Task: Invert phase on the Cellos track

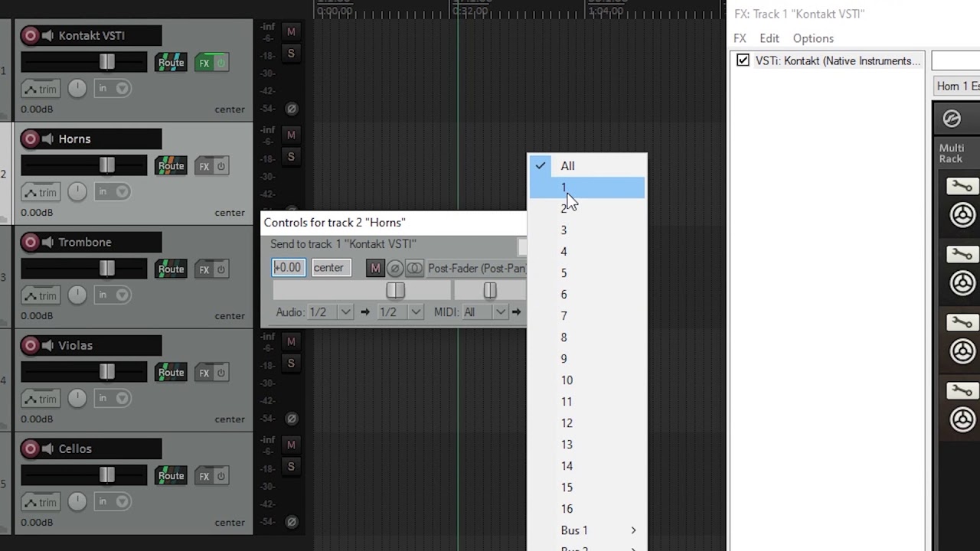Action: point(291,522)
